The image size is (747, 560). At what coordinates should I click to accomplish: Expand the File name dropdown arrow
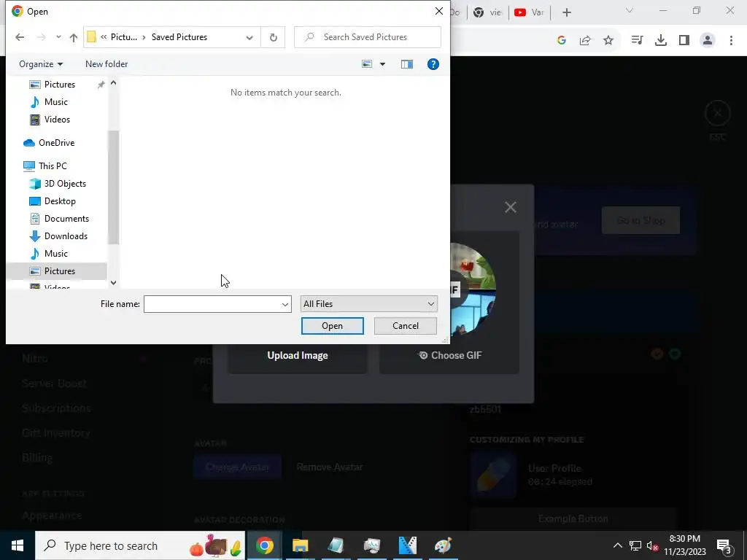(285, 304)
